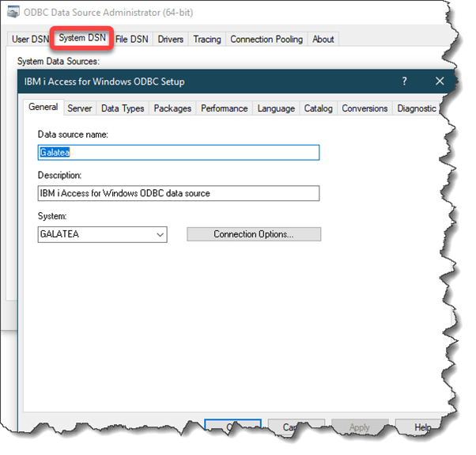
Task: Click the Connection Options button
Action: pos(254,234)
